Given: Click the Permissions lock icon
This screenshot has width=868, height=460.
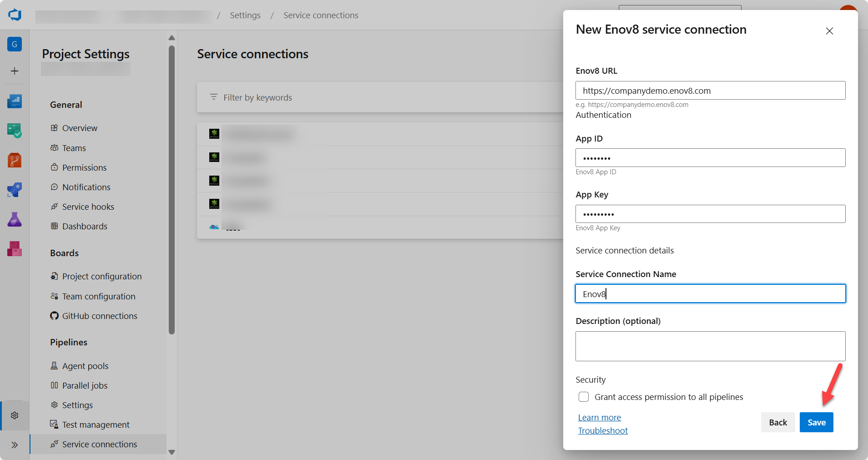Looking at the screenshot, I should [54, 167].
